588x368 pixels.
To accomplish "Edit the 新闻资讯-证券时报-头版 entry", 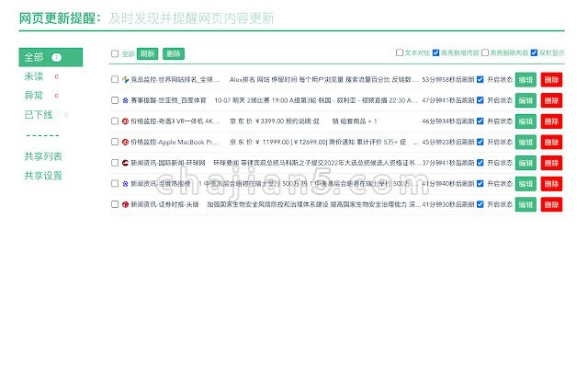I will point(526,204).
